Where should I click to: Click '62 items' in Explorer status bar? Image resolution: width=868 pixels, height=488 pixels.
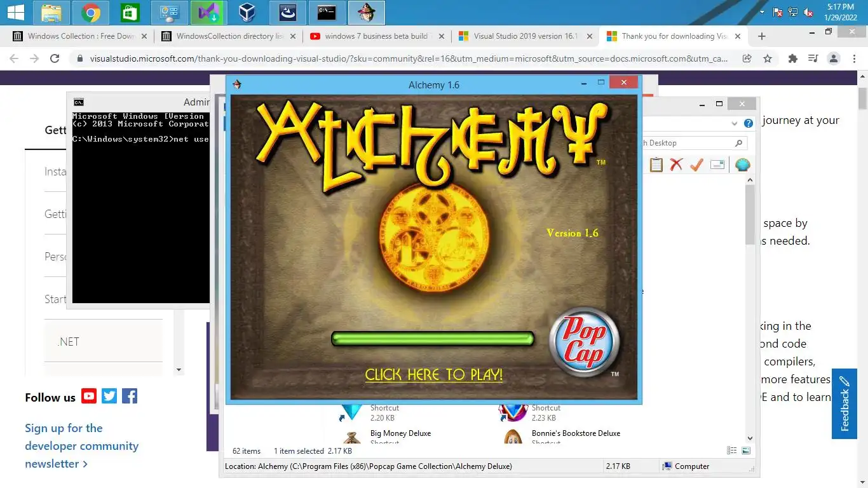pos(247,451)
